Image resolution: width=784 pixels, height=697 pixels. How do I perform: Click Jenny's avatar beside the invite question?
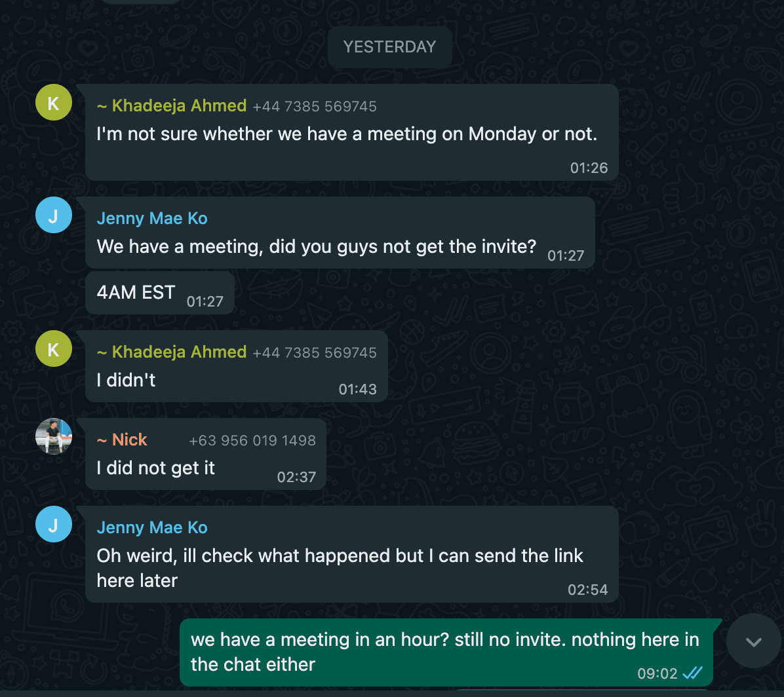point(54,215)
